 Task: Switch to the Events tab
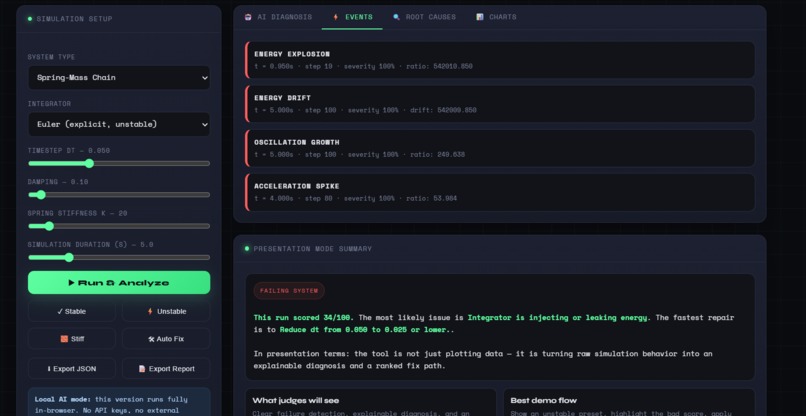click(x=352, y=17)
